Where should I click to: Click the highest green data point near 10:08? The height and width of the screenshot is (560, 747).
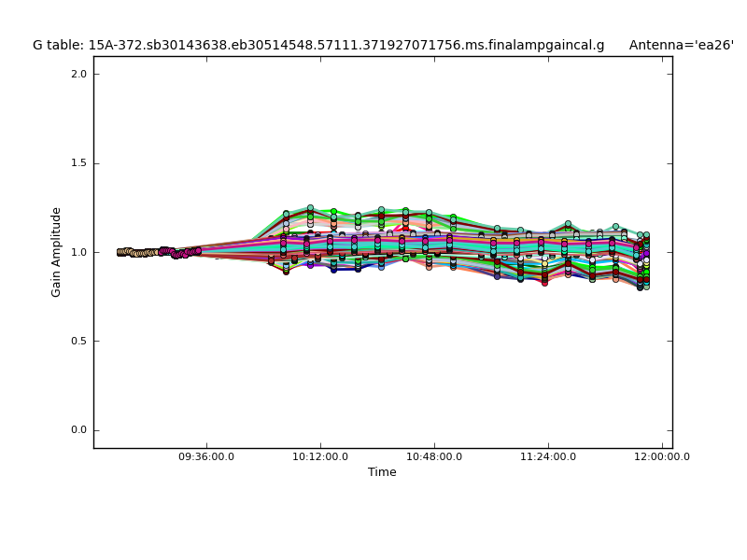(310, 208)
